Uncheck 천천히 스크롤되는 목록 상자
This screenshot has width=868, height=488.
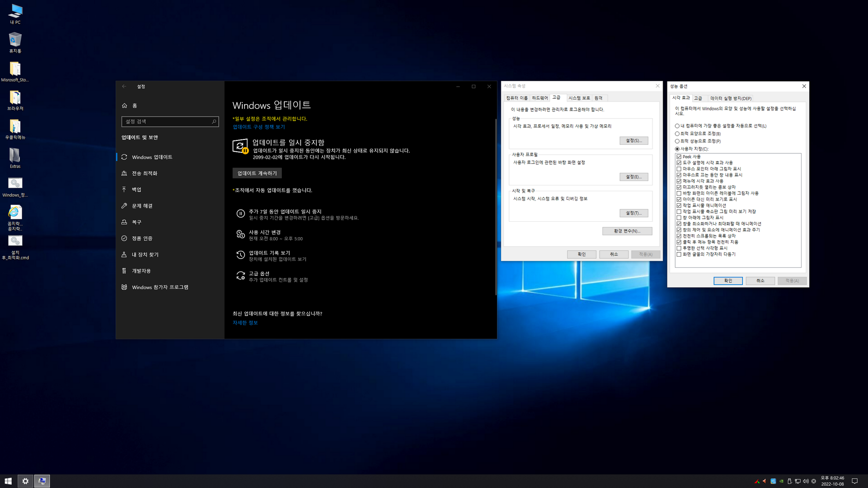point(679,236)
